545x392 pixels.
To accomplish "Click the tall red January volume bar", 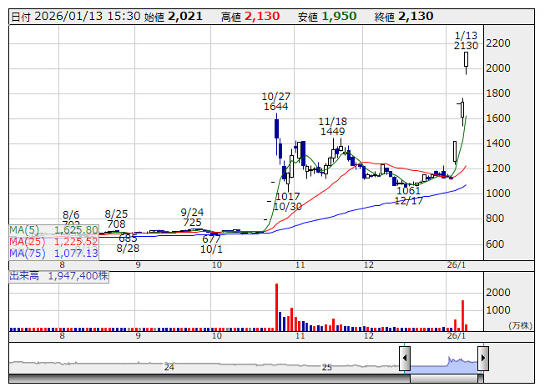I will tap(462, 313).
